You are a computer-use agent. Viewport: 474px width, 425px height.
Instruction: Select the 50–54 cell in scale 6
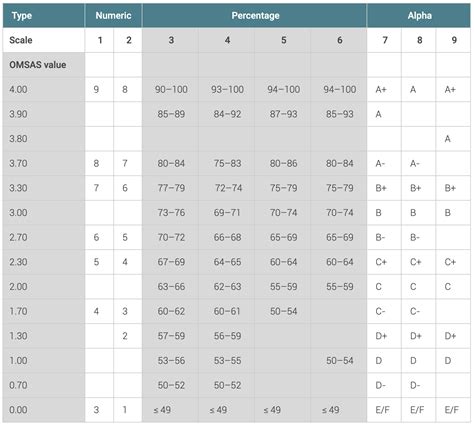click(x=339, y=360)
